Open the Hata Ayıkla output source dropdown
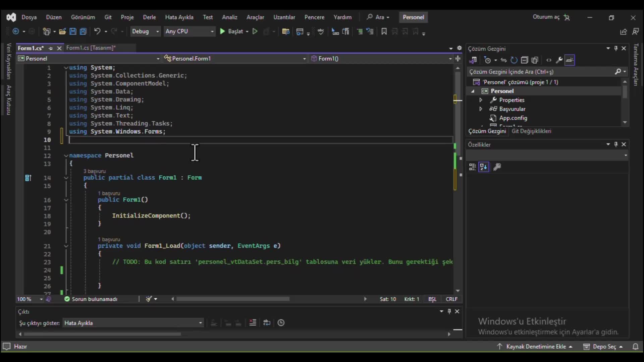This screenshot has width=644, height=362. pos(133,323)
